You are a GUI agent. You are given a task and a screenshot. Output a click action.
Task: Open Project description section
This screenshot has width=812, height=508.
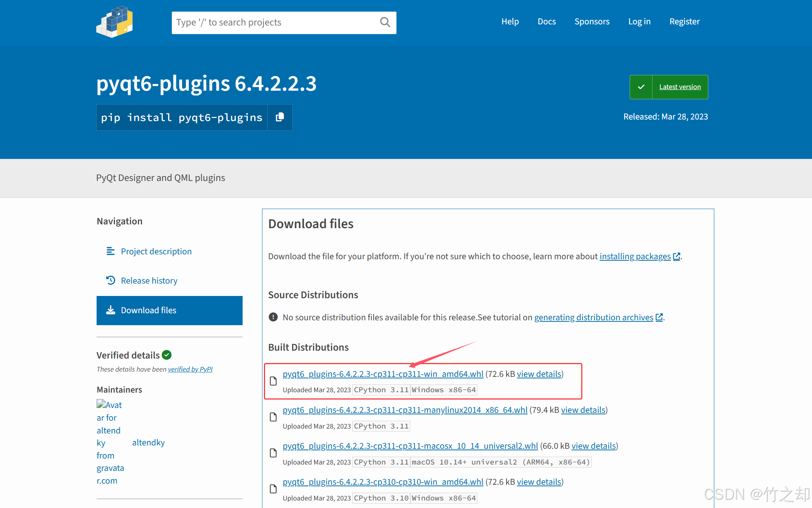tap(170, 251)
